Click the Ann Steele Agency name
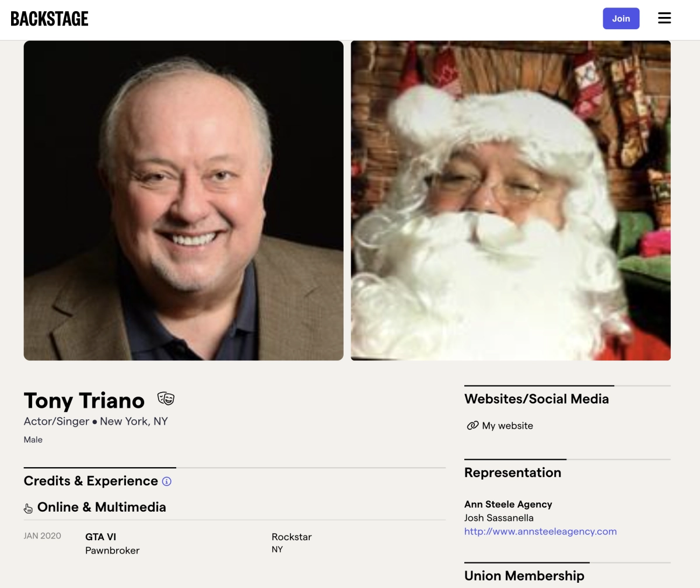This screenshot has width=700, height=588. coord(508,505)
